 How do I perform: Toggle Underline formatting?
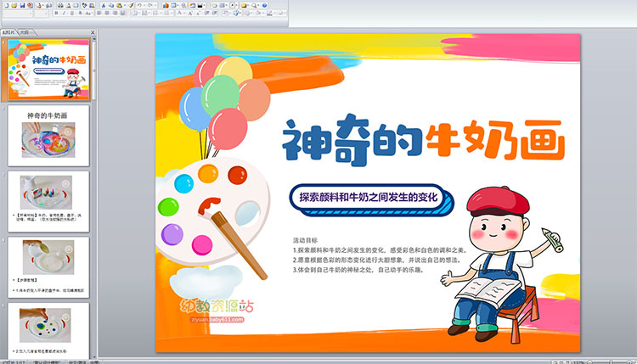tap(72, 13)
